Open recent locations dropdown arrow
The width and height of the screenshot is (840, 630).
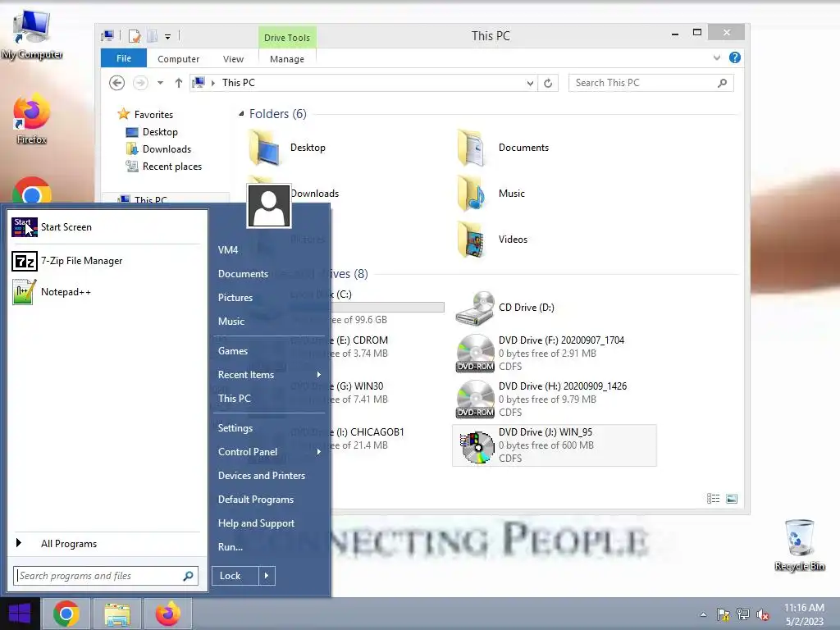tap(160, 83)
